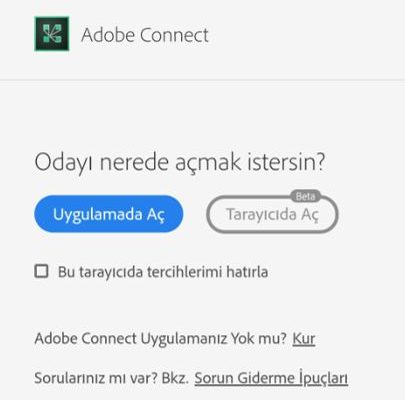Launch the meeting in the browser (Beta)
405x400 pixels.
coord(272,214)
